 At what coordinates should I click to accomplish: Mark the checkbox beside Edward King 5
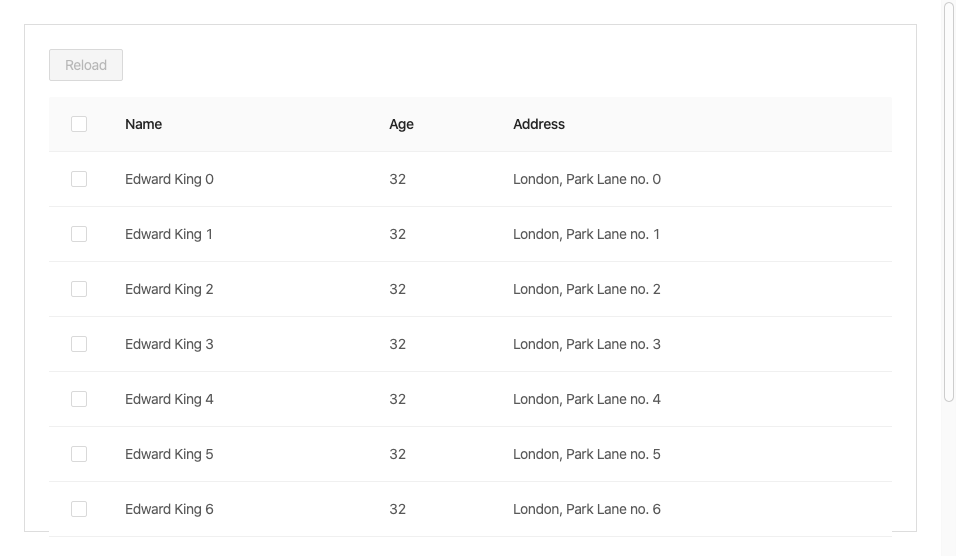coord(79,454)
